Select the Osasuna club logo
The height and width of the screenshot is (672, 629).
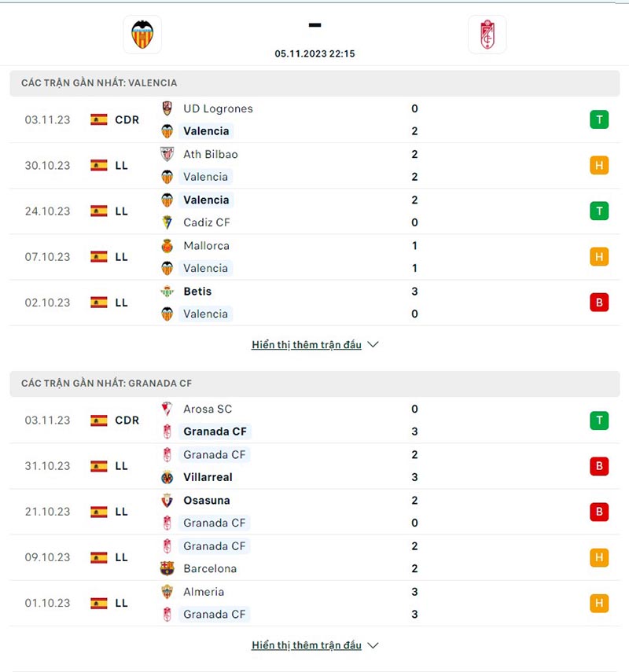pos(167,500)
